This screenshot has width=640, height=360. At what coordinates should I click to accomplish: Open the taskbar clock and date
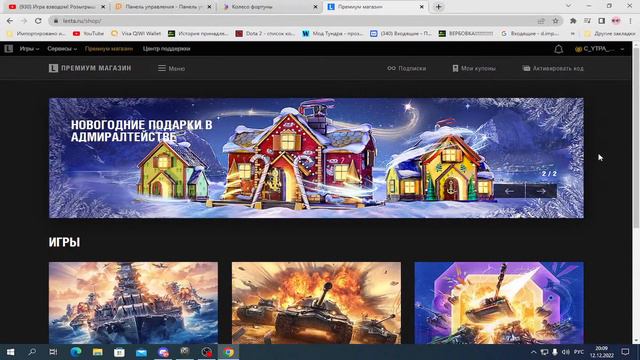(602, 352)
